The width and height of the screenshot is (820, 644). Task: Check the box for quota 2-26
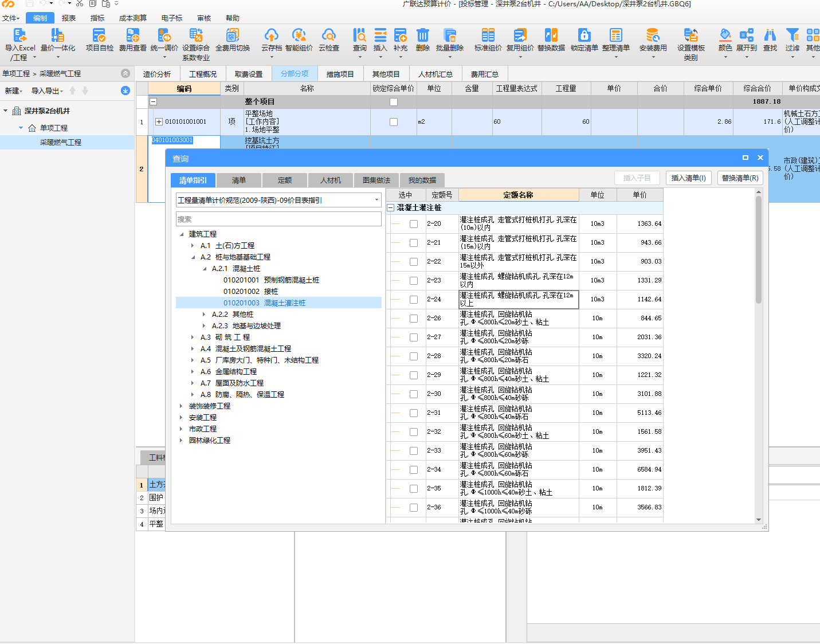coord(414,319)
